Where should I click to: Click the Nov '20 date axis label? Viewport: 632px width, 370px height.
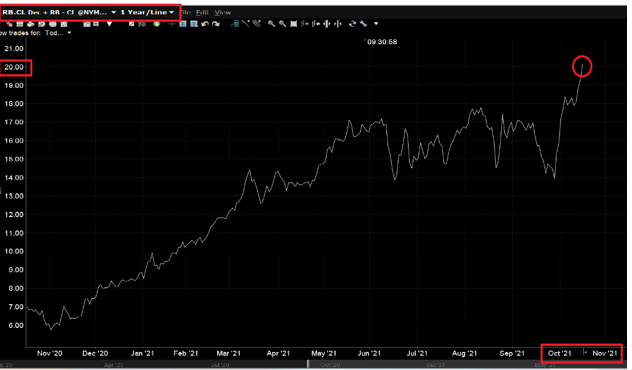coord(50,353)
